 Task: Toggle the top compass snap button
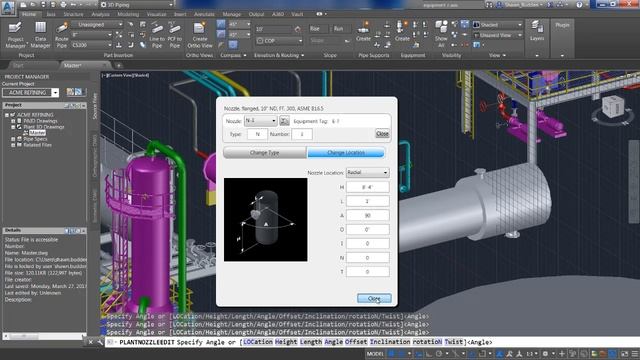click(x=221, y=24)
